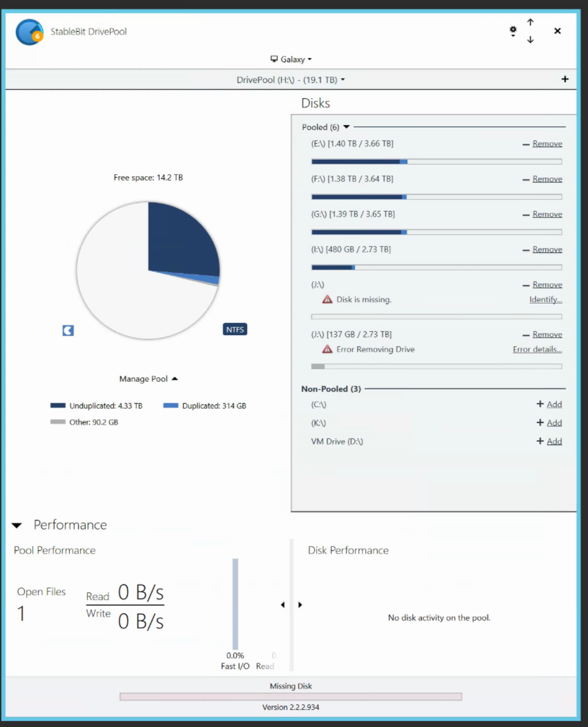Screen dimensions: 588x727
Task: Click the Non-Pooled (3) heading
Action: 331,389
